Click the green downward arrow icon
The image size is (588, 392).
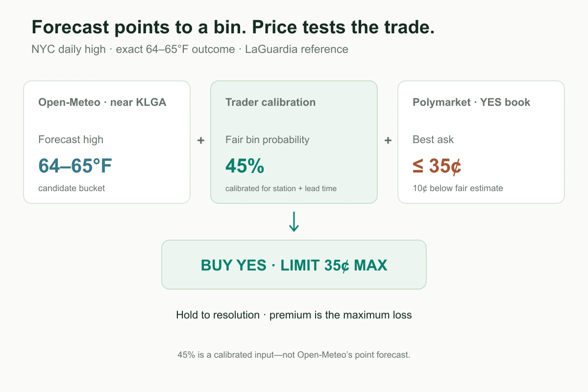[x=294, y=221]
